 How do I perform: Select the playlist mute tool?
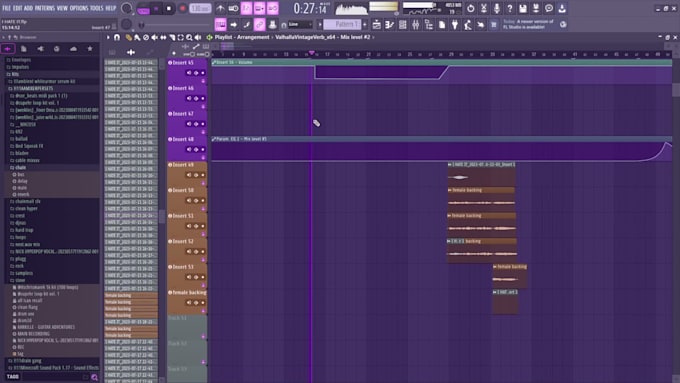tap(154, 38)
